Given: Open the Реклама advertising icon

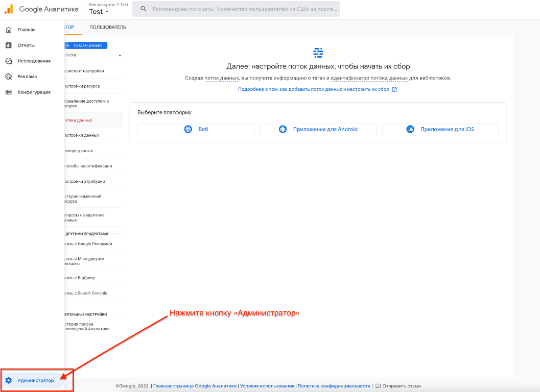Looking at the screenshot, I should [x=9, y=77].
